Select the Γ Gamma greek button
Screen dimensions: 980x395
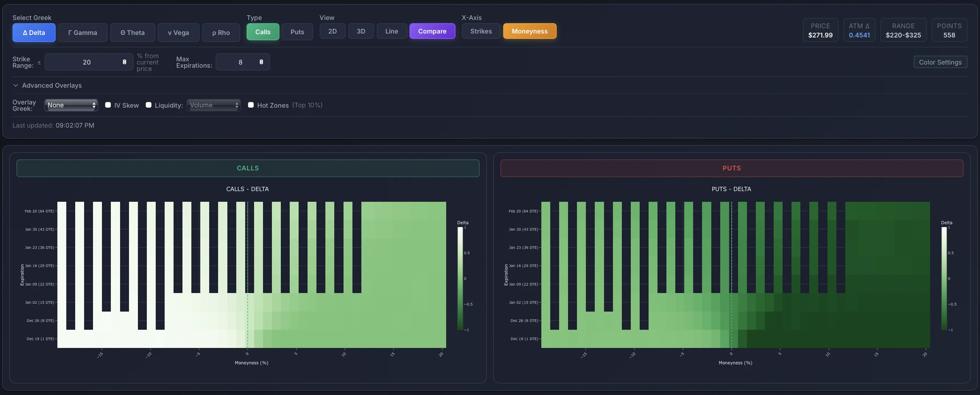pos(83,32)
